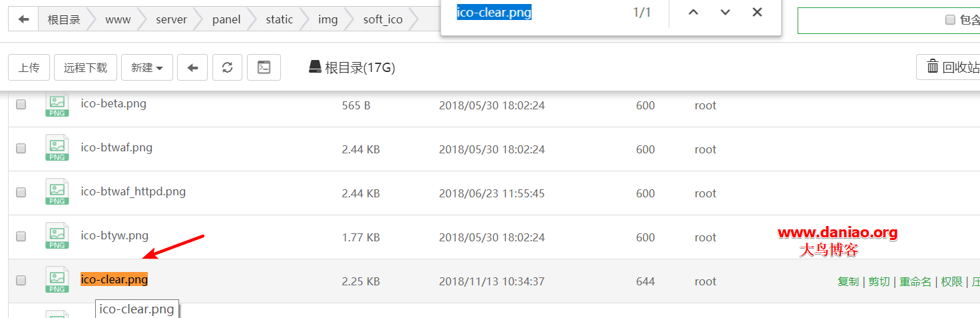Viewport: 980px width, 318px height.
Task: Click the ico-btwaf.png file icon
Action: [57, 148]
